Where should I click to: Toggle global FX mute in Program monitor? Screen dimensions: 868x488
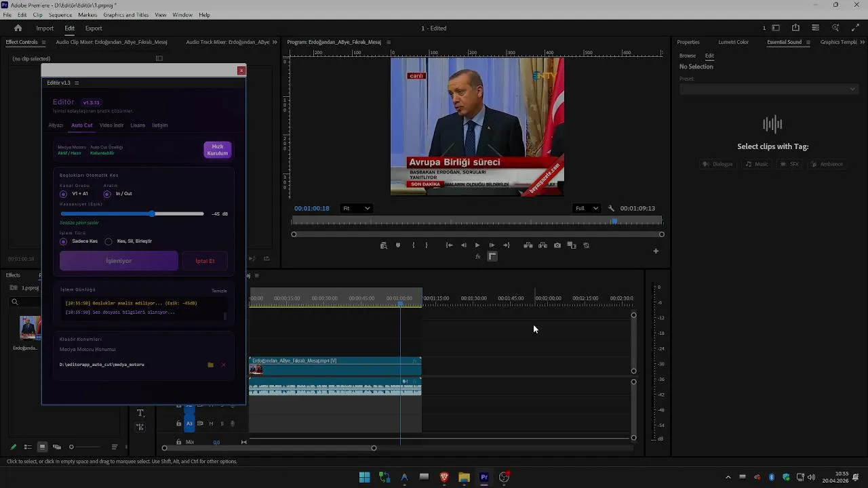click(x=477, y=256)
